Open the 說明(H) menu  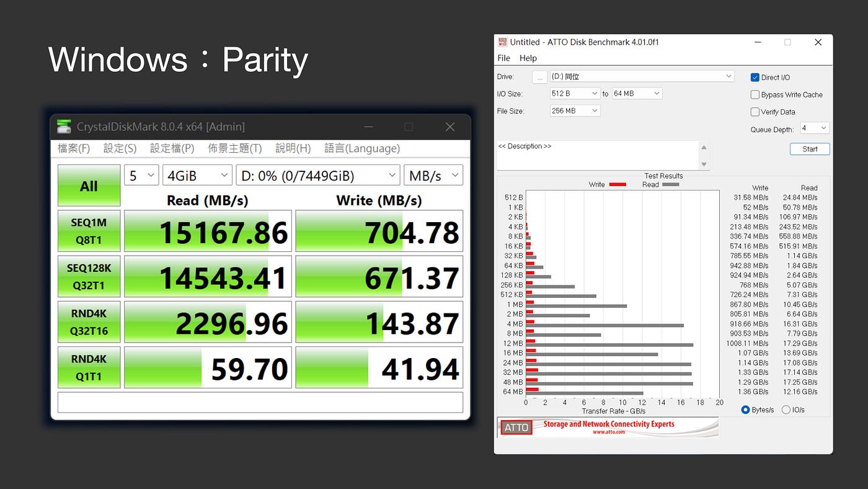(x=293, y=148)
